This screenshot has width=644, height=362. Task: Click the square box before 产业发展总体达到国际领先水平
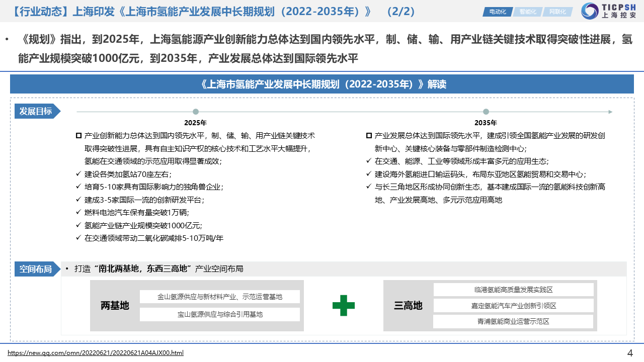tap(369, 136)
